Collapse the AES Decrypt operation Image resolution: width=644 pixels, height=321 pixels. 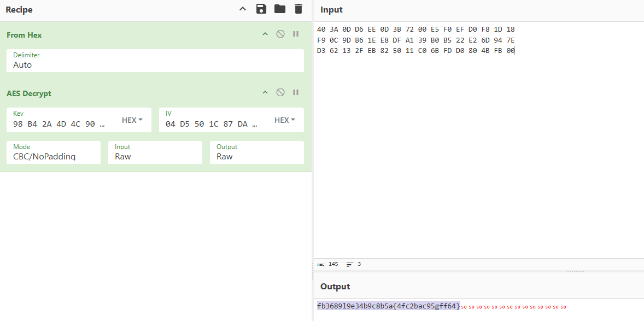click(265, 92)
